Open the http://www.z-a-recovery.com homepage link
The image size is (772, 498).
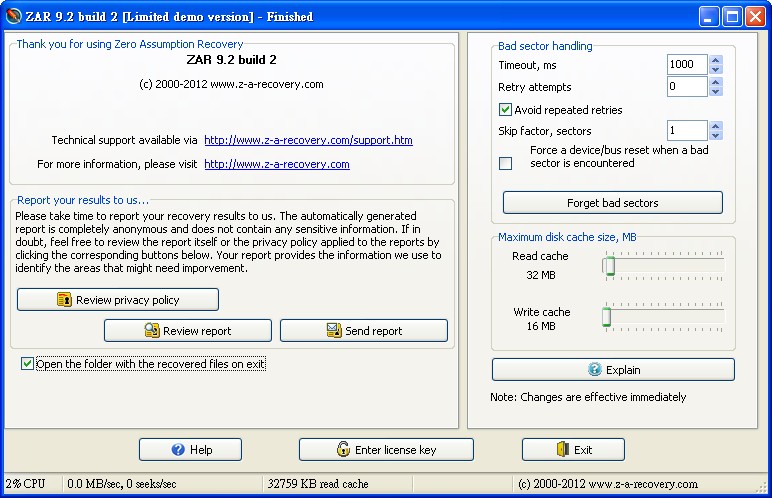(x=277, y=164)
